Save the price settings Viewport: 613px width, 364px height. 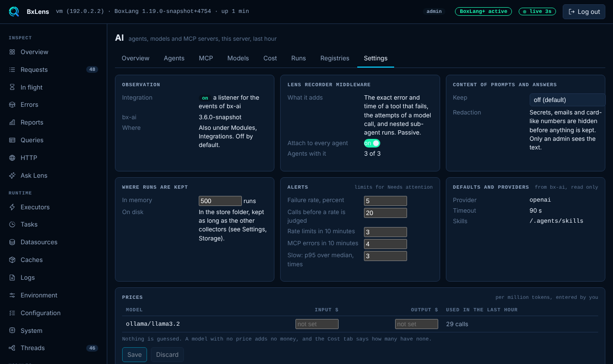click(135, 354)
